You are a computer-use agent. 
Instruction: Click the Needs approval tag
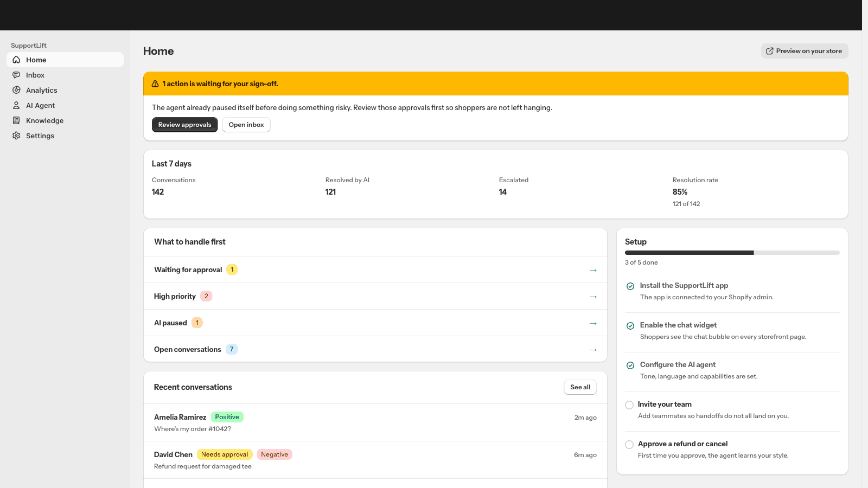click(225, 454)
